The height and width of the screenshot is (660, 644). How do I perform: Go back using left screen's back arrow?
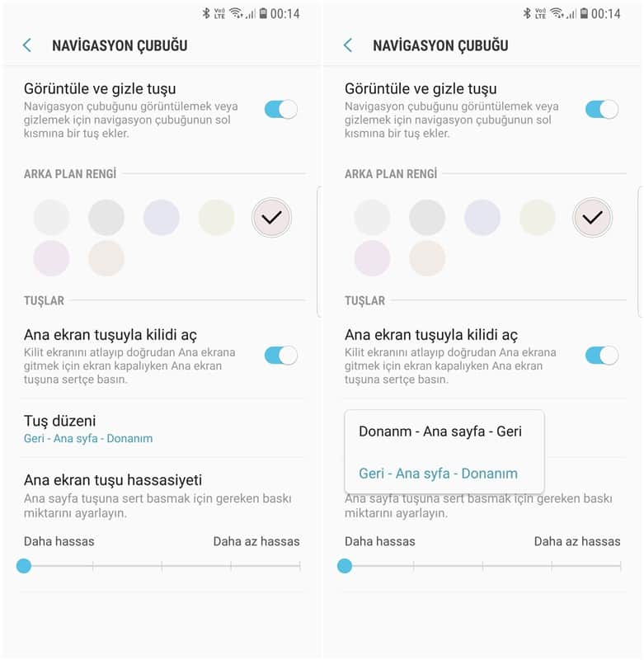tap(27, 45)
